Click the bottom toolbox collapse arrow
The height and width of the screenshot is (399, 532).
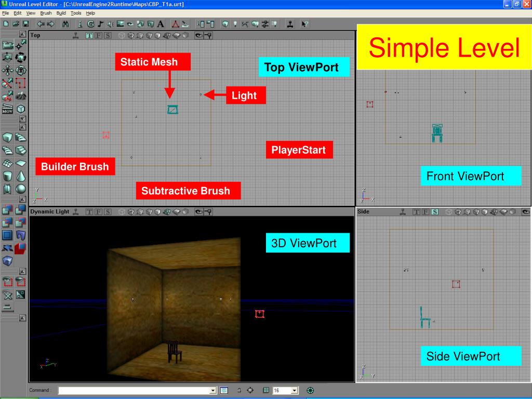coord(22,318)
